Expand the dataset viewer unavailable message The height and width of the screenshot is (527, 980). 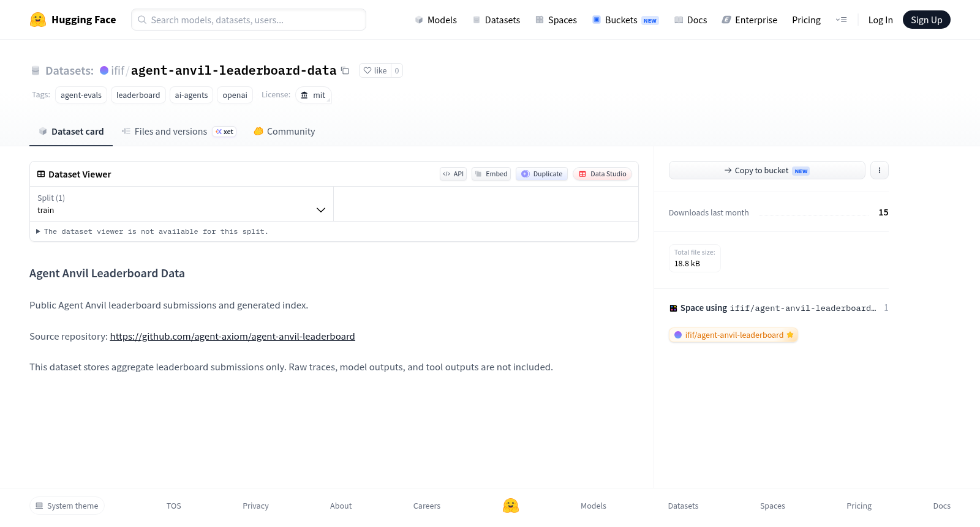point(152,231)
